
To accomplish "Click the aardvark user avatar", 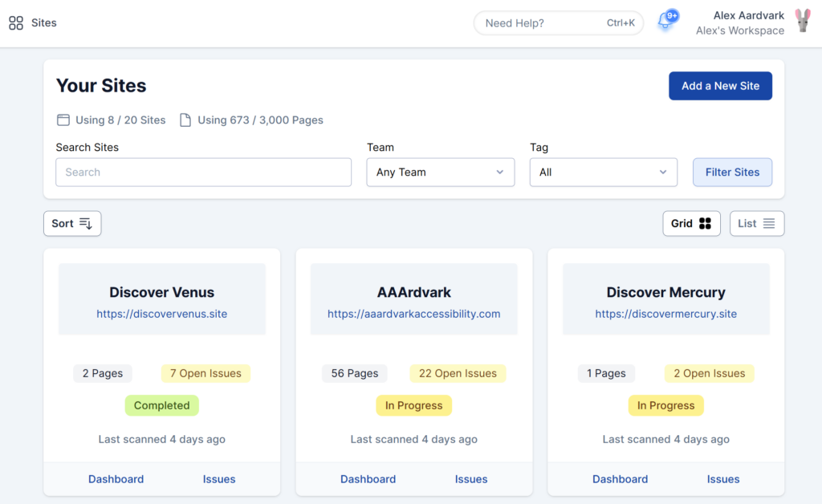I will pyautogui.click(x=802, y=22).
